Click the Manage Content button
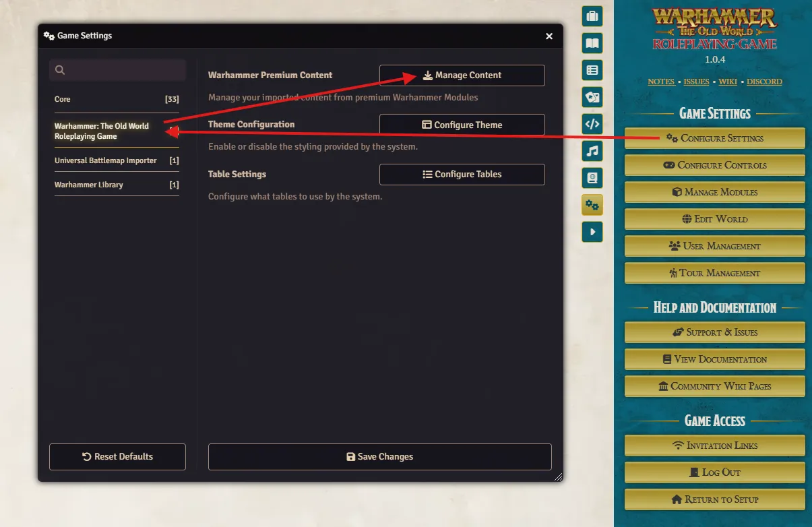The image size is (812, 527). (462, 75)
